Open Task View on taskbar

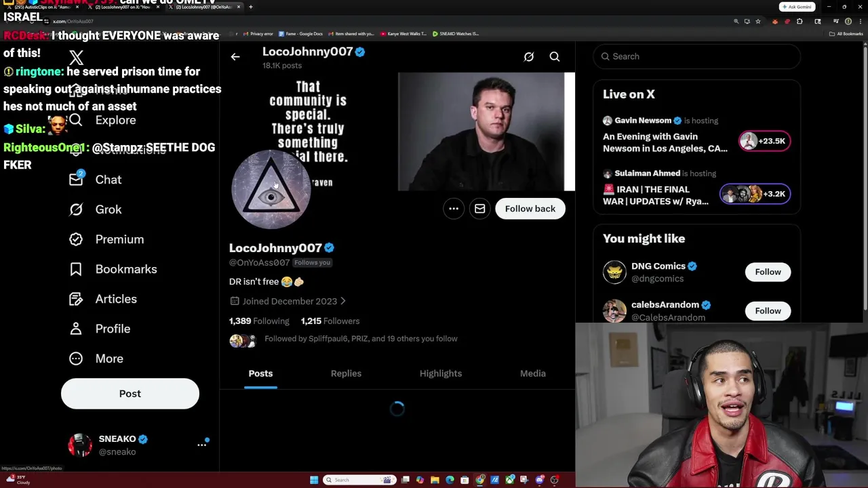tap(406, 480)
